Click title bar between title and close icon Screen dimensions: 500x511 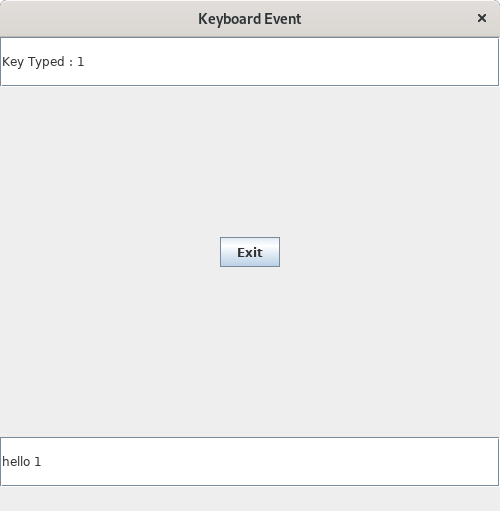[388, 19]
